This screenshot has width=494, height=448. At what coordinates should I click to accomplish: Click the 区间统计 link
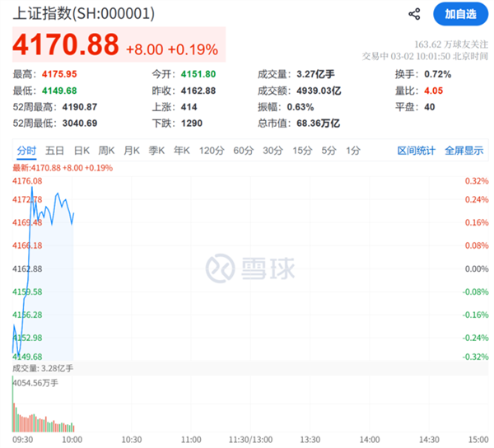(x=417, y=151)
